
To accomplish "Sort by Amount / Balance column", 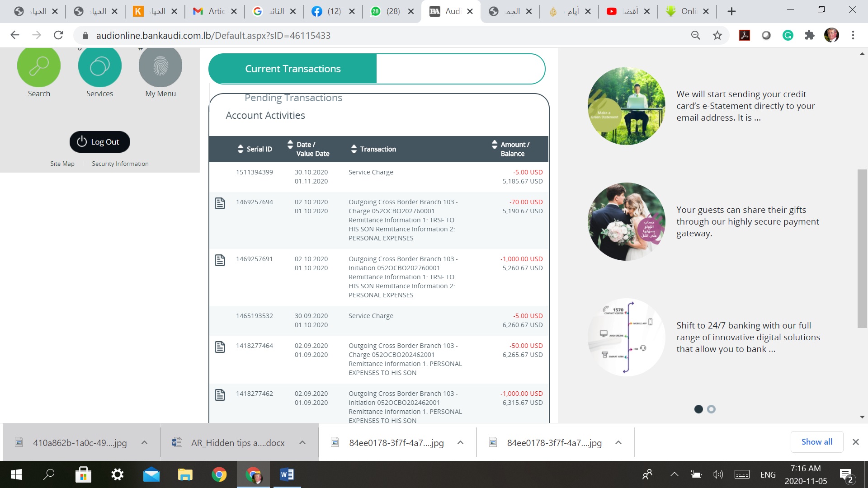I will click(495, 145).
